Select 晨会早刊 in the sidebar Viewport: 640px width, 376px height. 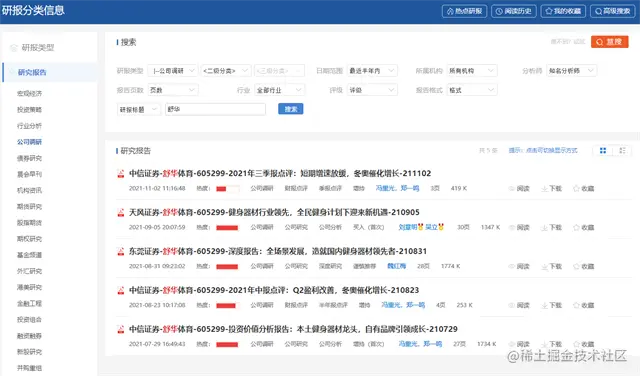pyautogui.click(x=29, y=174)
